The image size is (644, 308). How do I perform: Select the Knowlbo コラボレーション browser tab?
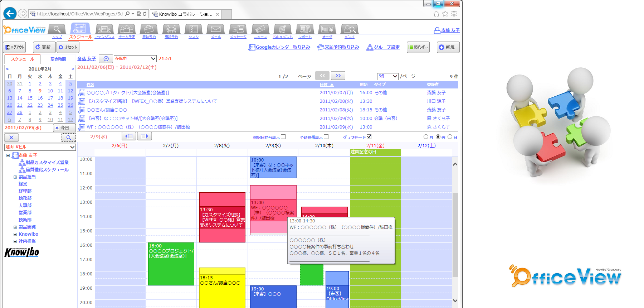pyautogui.click(x=185, y=14)
